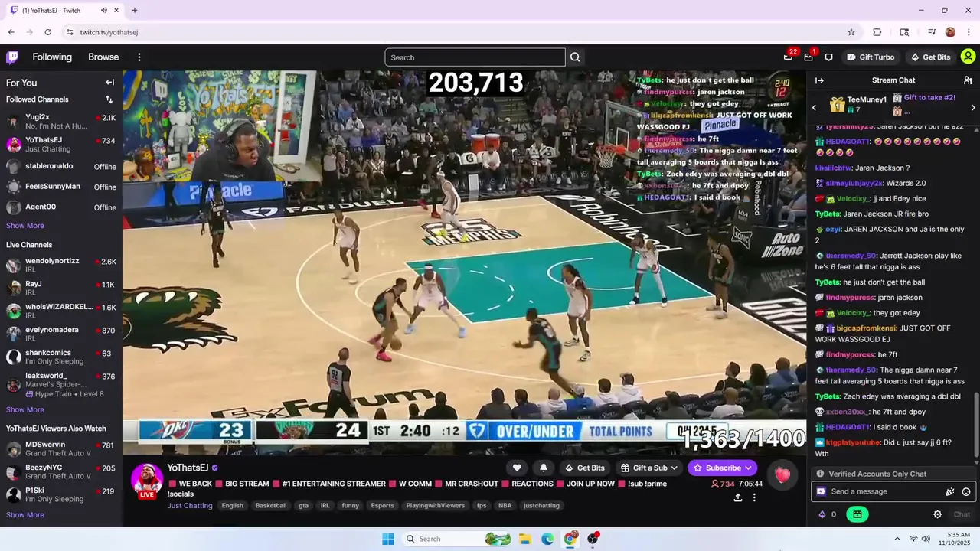Show previous gift leaderboard entry chevron
Viewport: 980px width, 551px height.
click(x=814, y=108)
